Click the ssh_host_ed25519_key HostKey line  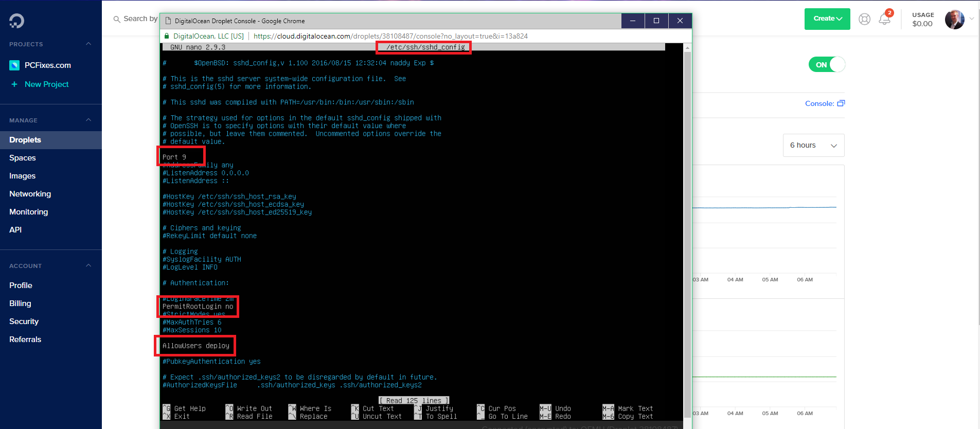(237, 212)
